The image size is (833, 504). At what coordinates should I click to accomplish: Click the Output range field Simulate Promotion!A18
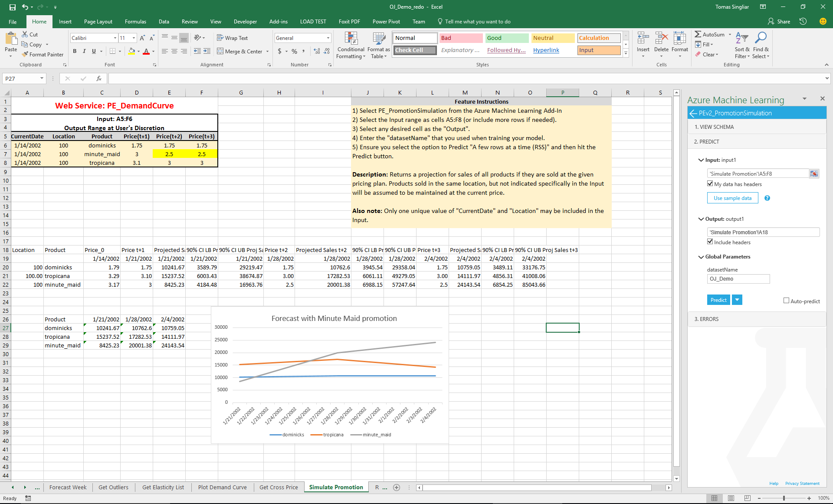click(x=763, y=232)
